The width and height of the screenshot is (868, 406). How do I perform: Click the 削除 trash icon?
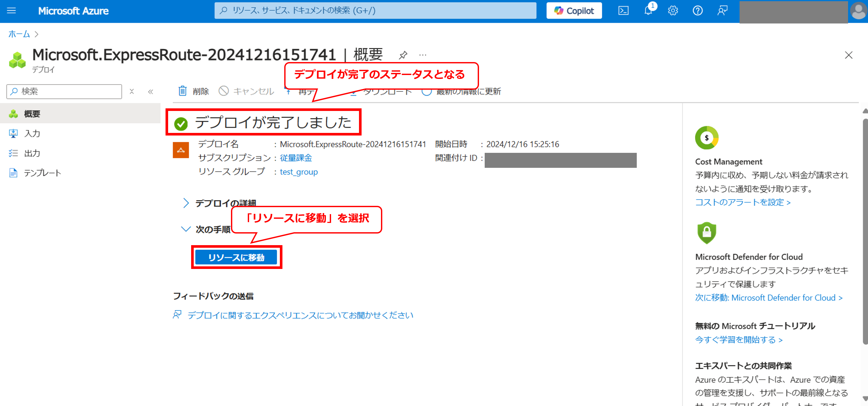pyautogui.click(x=183, y=91)
